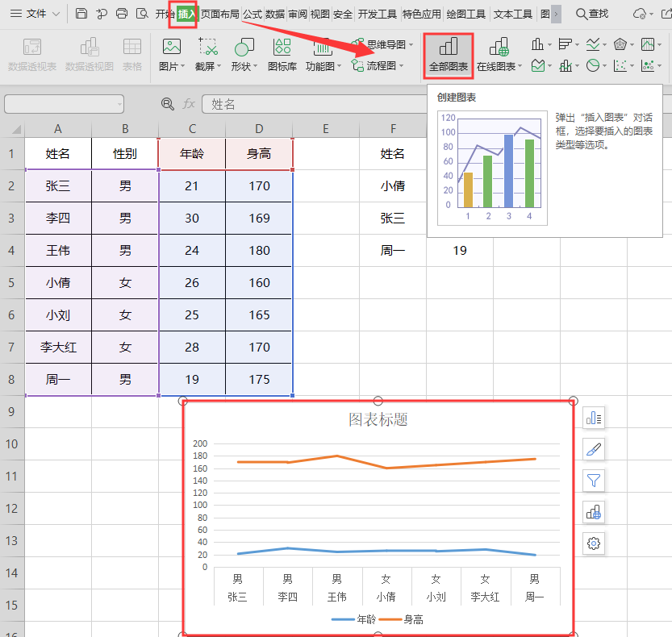This screenshot has width=672, height=637.
Task: Click the 流程图 flowchart button
Action: [x=377, y=65]
